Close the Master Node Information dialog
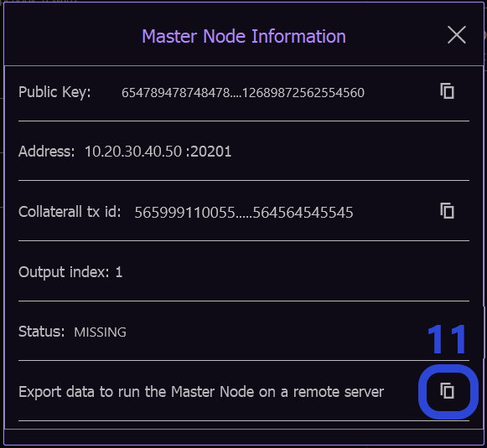Viewport: 487px width, 448px height. click(457, 34)
